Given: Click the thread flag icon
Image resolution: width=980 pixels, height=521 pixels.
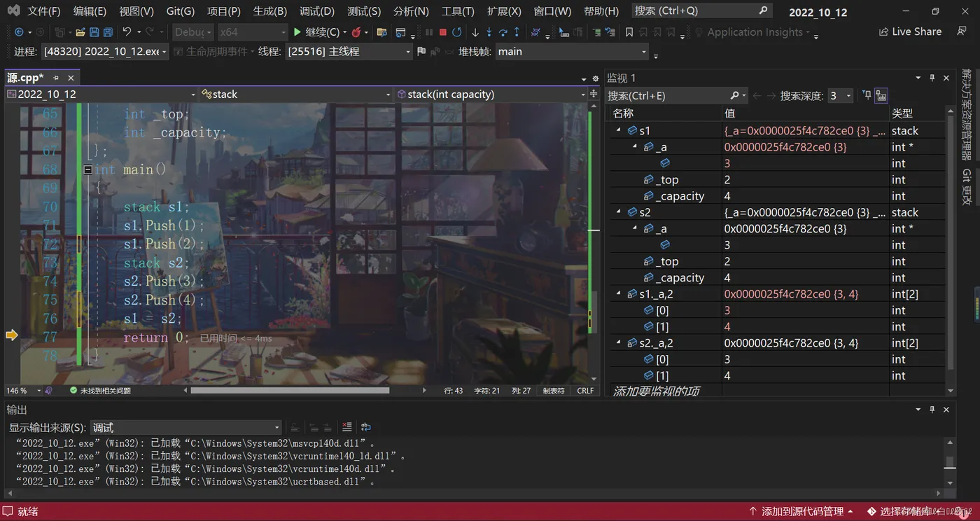Looking at the screenshot, I should pos(421,52).
